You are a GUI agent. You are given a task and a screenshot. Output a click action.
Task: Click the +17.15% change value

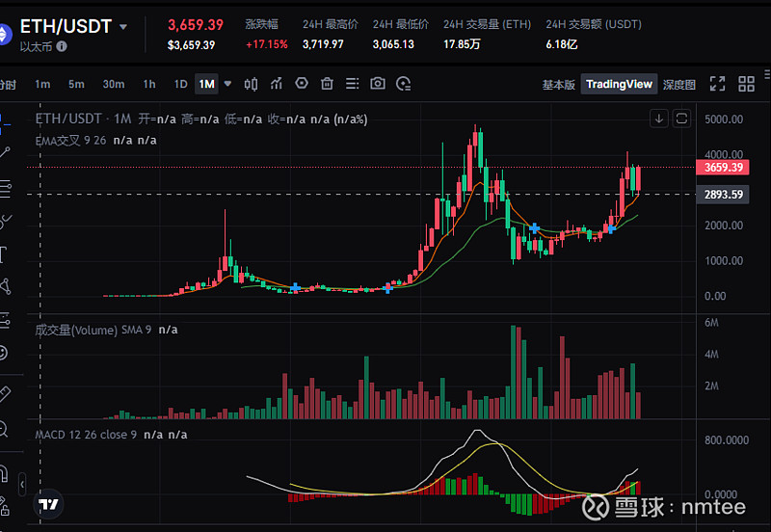point(267,44)
